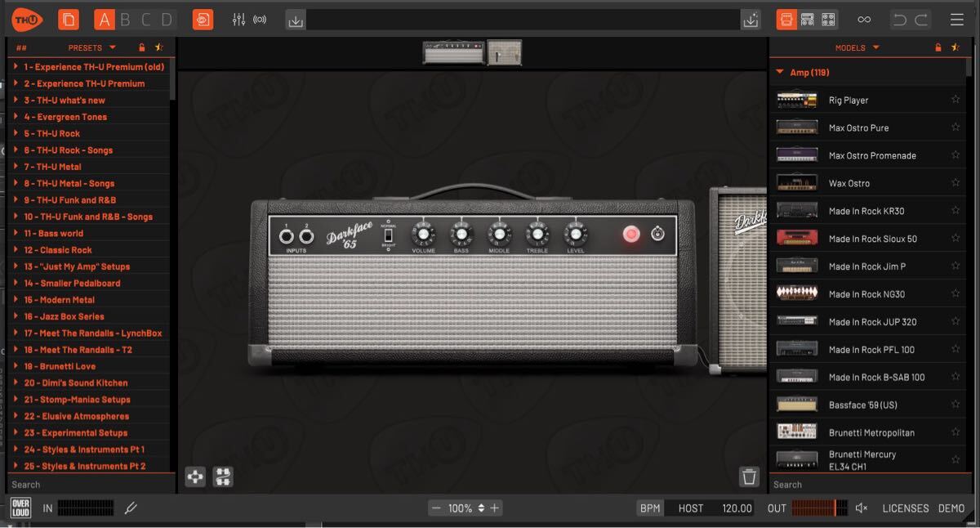Toggle the orange scene/view icon after D
Screen dimensions: 980x528
(x=203, y=20)
